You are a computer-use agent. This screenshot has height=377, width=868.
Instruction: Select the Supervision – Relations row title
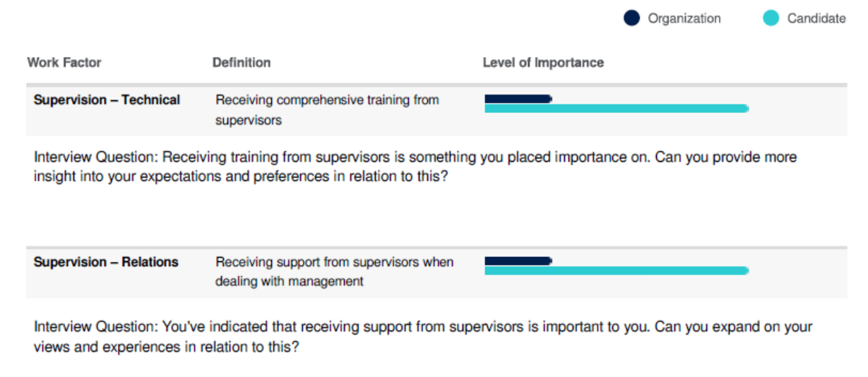click(x=106, y=262)
